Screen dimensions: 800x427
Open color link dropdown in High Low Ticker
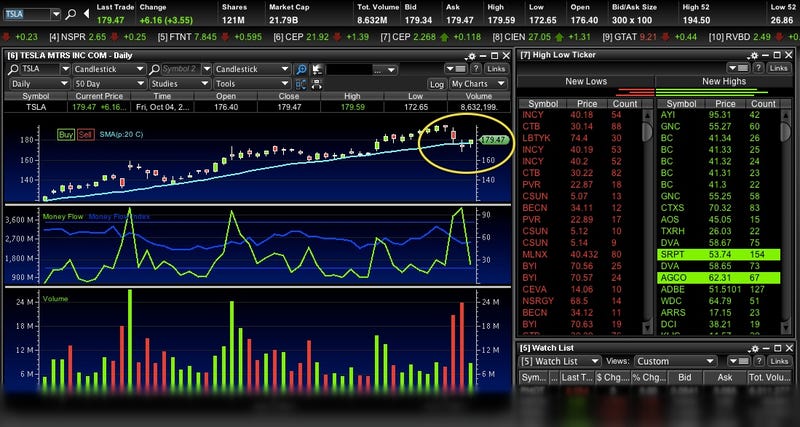pyautogui.click(x=739, y=68)
